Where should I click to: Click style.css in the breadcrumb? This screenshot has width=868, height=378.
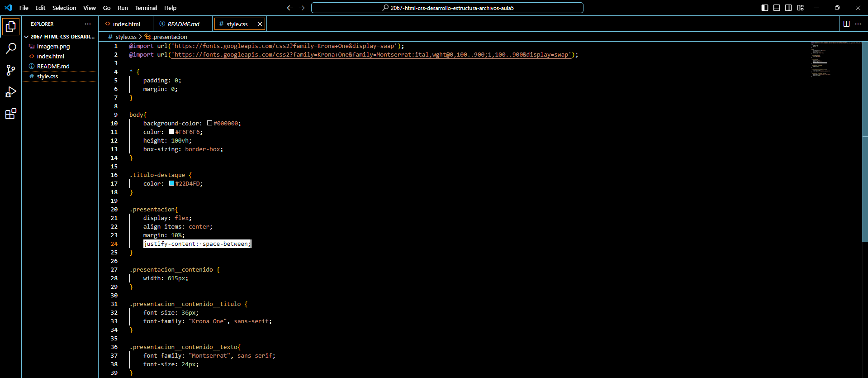click(x=126, y=37)
